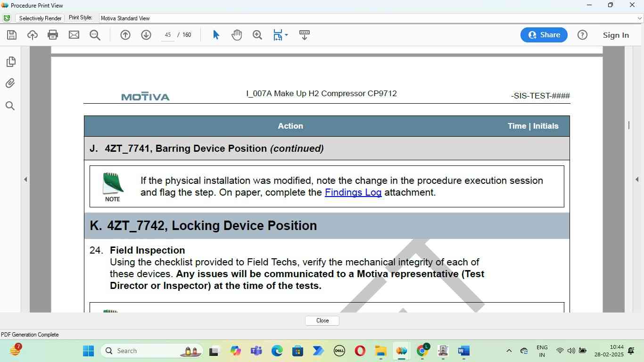Go to the previous page arrow
The width and height of the screenshot is (644, 362).
tap(125, 35)
